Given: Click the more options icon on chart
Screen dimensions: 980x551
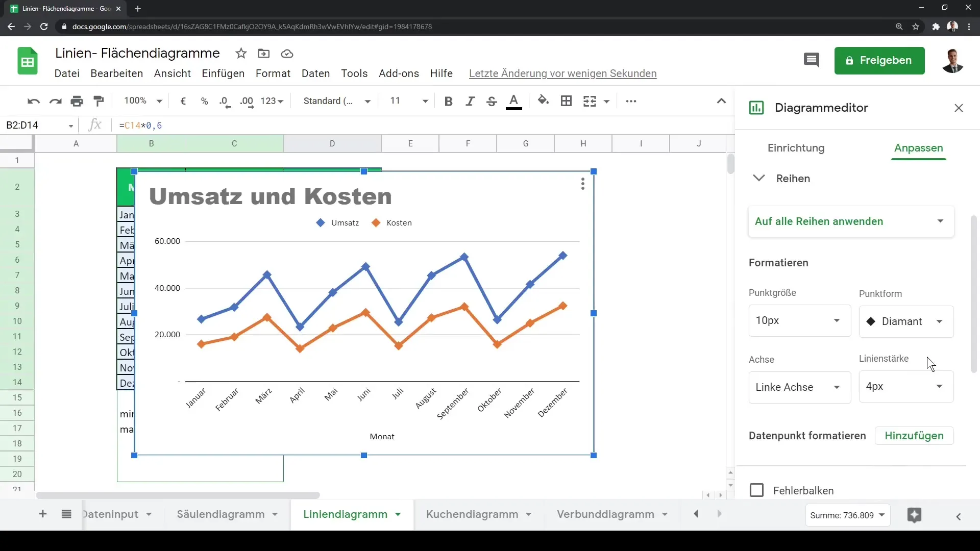Looking at the screenshot, I should coord(583,184).
